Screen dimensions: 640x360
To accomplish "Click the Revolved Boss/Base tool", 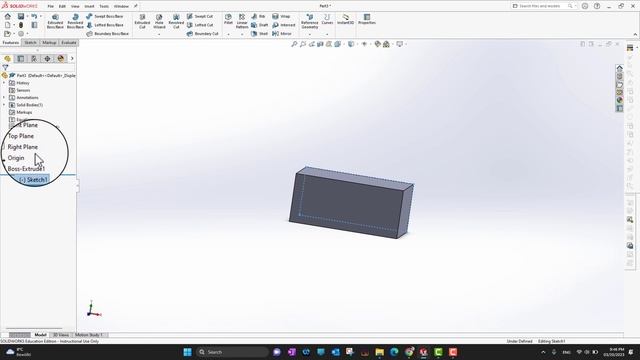I will click(x=75, y=21).
